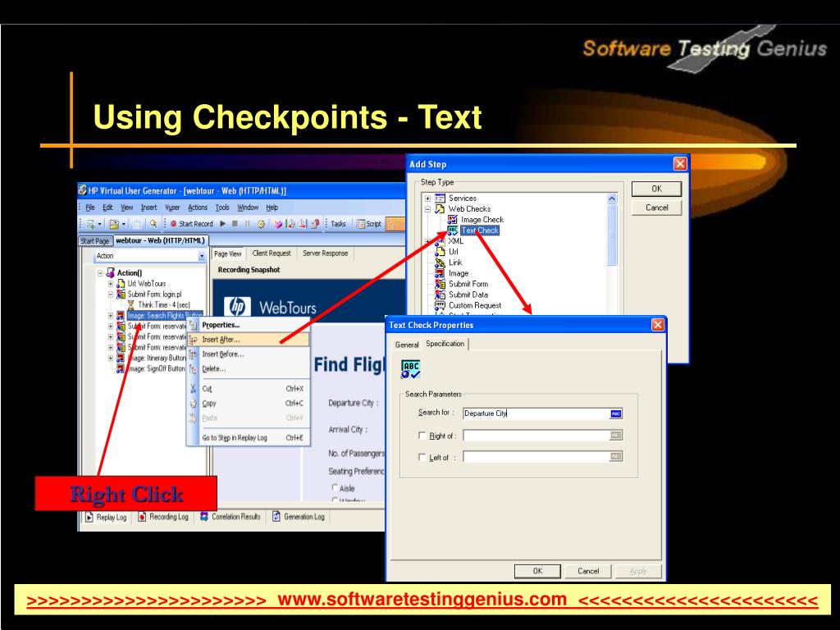Click the Correlation Results tab icon
The width and height of the screenshot is (840, 630).
coord(204,517)
